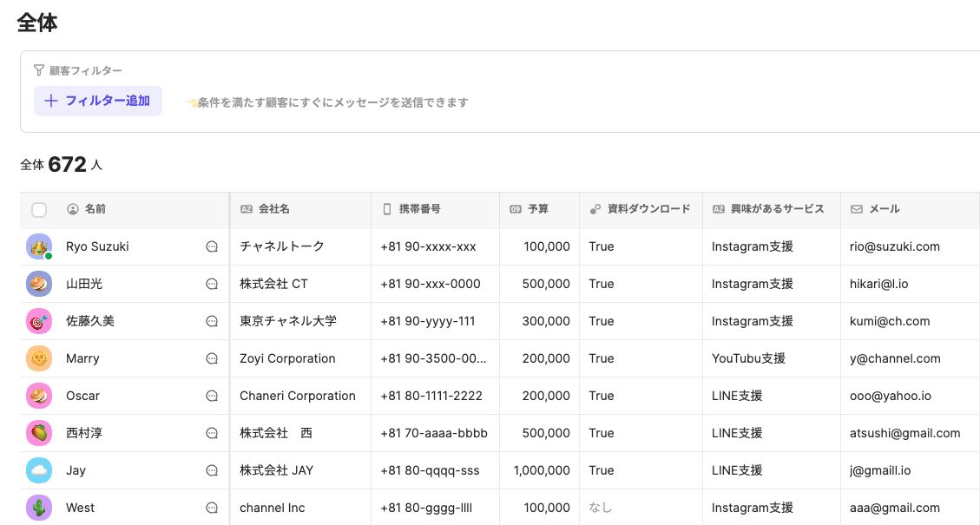This screenshot has height=525, width=980.
Task: Click Oscar's chat bubble icon
Action: (x=212, y=396)
